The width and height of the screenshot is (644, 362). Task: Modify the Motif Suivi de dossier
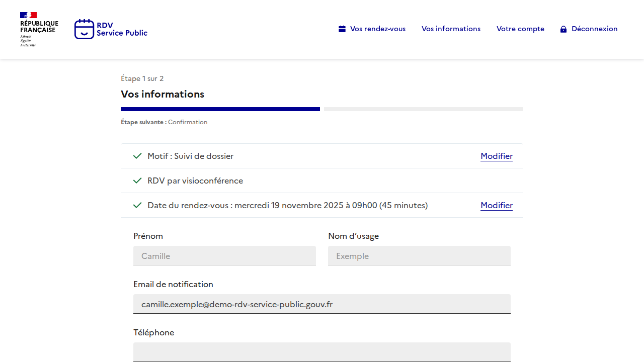coord(496,156)
